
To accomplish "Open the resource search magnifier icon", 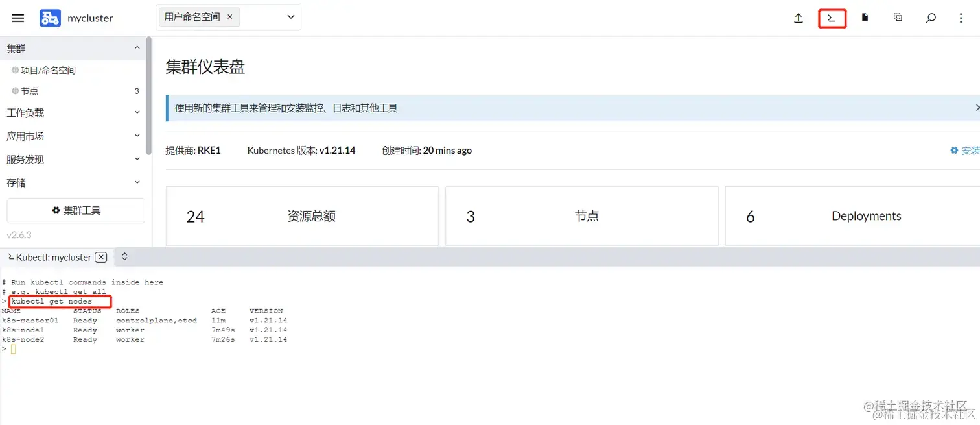I will pyautogui.click(x=931, y=18).
